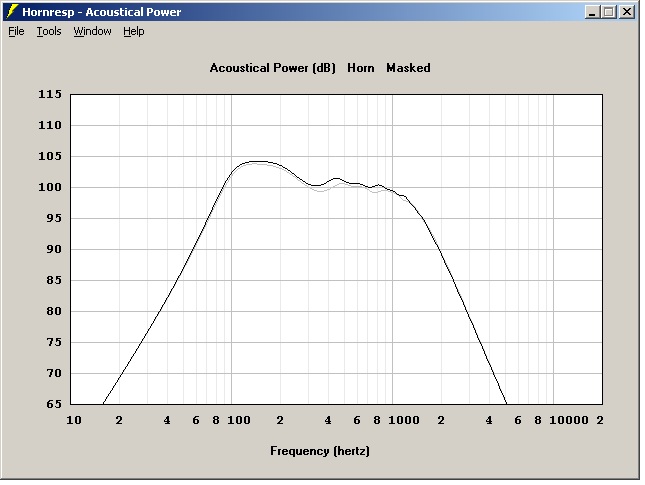The image size is (645, 485).
Task: Click the 'Masked' label in chart title
Action: [408, 68]
